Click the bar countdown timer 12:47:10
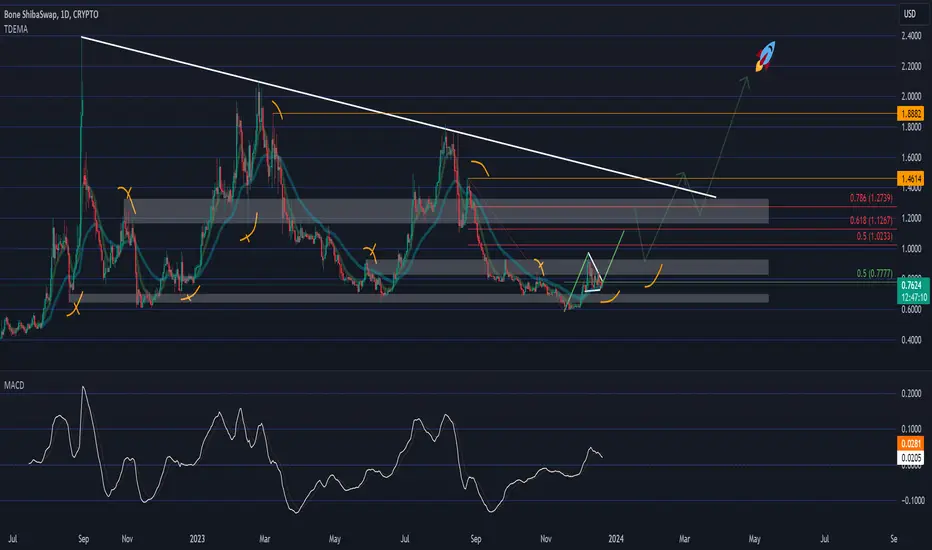The width and height of the screenshot is (932, 550). pyautogui.click(x=913, y=297)
